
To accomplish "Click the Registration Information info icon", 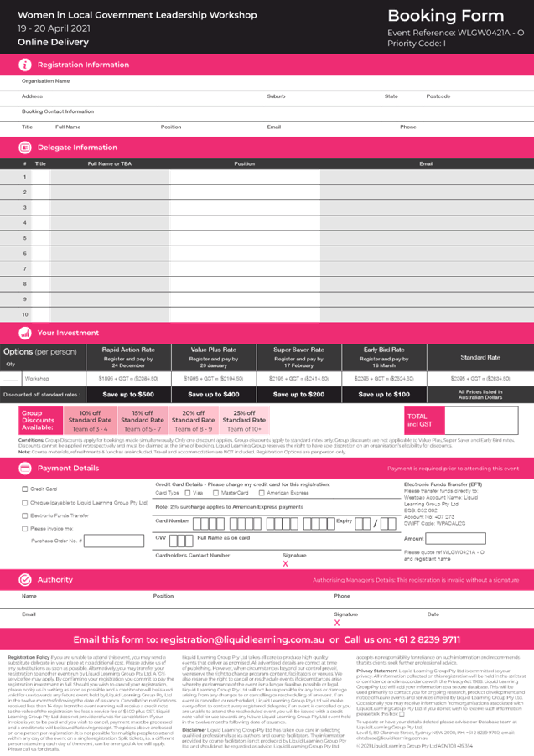I will click(x=24, y=65).
